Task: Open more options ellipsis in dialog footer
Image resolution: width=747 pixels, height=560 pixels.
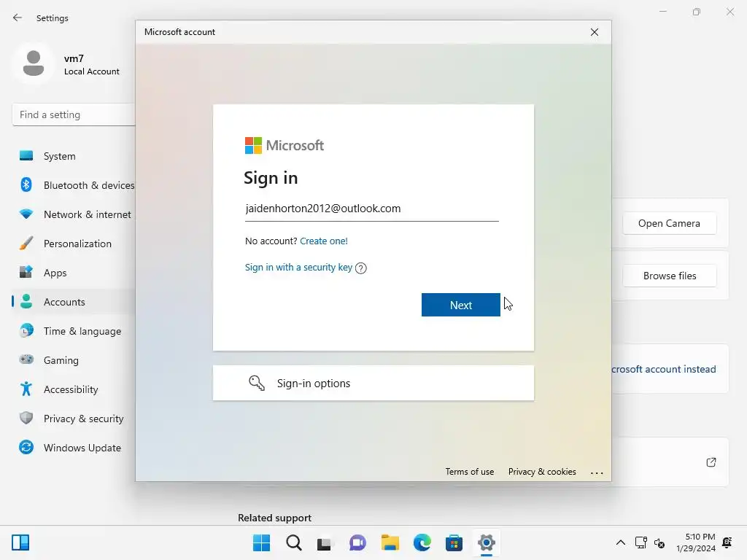Action: coord(597,472)
